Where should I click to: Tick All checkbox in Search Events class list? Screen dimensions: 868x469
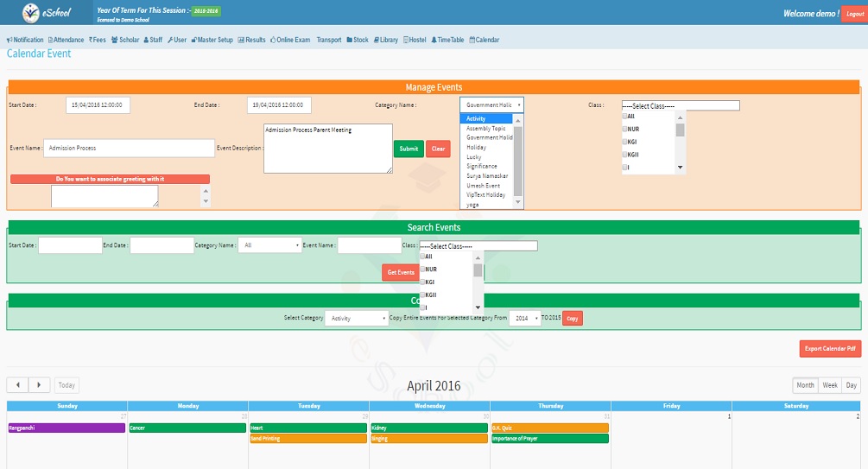pyautogui.click(x=422, y=257)
